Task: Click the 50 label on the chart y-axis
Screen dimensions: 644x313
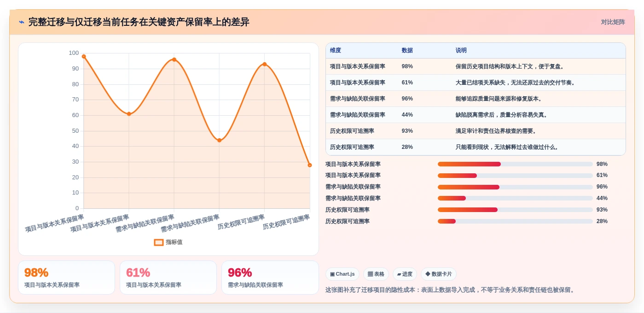Action: [75, 131]
